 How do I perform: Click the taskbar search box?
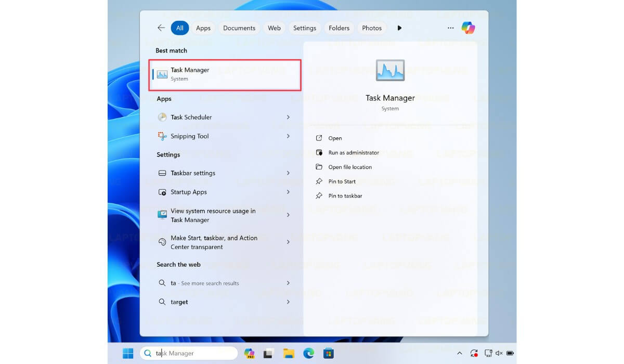[189, 354]
